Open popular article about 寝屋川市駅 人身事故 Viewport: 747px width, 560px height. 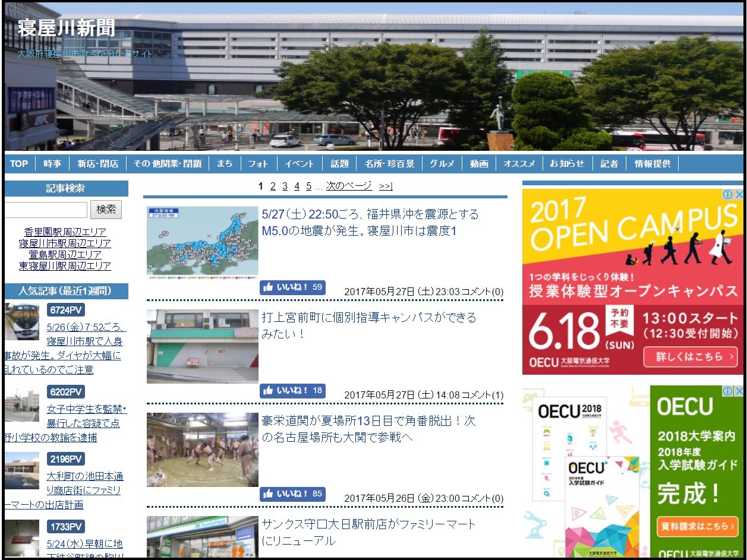tap(64, 349)
